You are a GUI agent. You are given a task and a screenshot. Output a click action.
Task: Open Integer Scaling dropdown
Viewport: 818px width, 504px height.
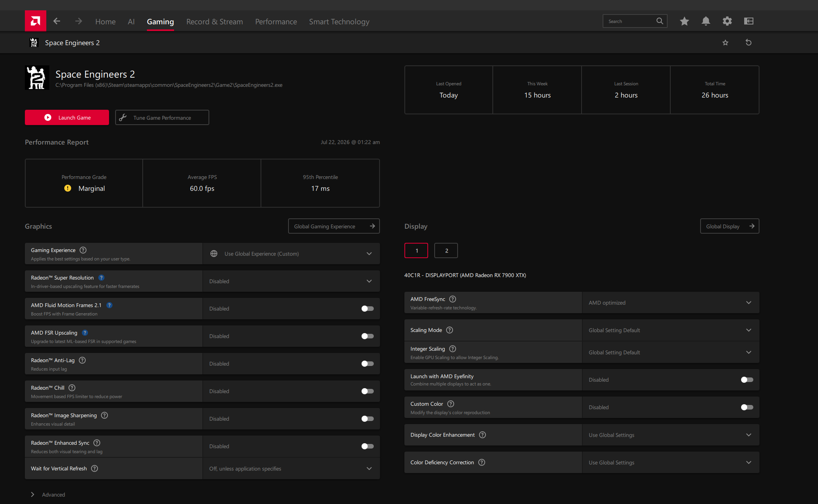click(671, 352)
